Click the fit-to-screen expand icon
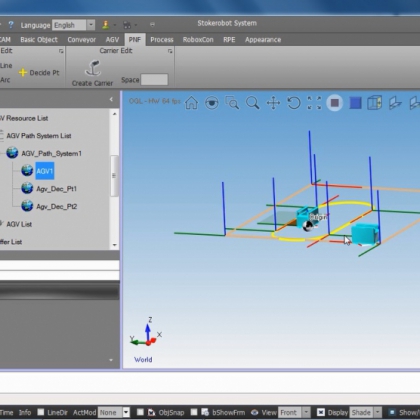 [x=314, y=103]
